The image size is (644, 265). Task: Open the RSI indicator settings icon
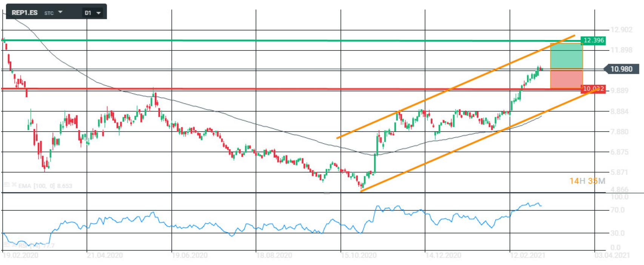pyautogui.click(x=6, y=245)
